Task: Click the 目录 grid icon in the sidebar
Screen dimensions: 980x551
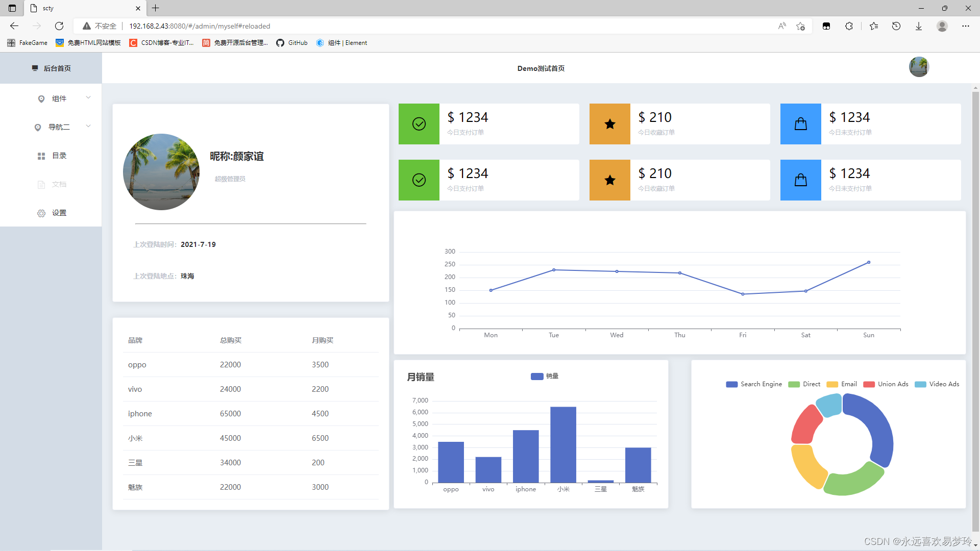Action: 41,156
